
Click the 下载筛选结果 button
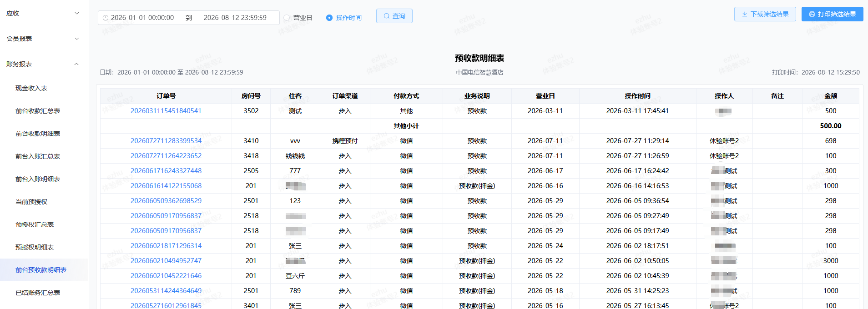point(765,14)
